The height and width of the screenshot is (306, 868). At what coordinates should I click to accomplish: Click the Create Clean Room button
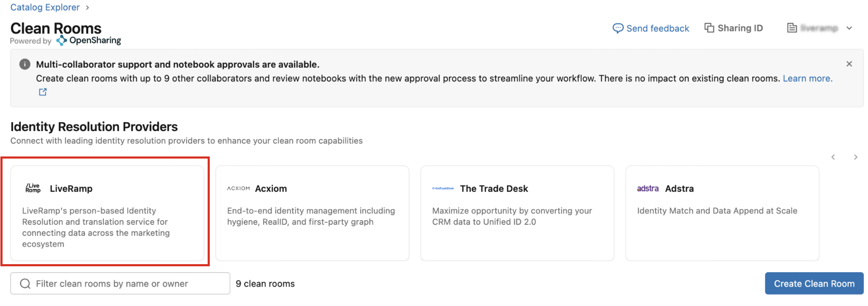(814, 283)
